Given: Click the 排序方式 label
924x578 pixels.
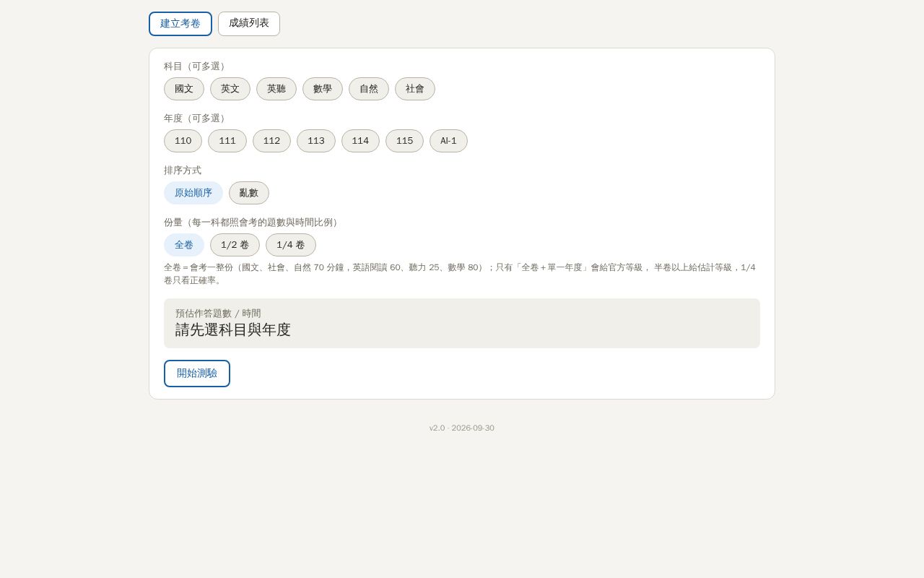Looking at the screenshot, I should pyautogui.click(x=183, y=171).
